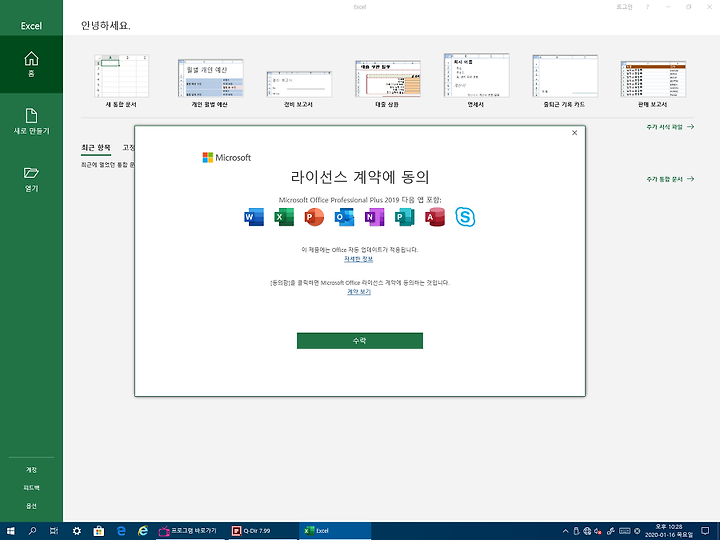This screenshot has height=540, width=720.
Task: Open Task View on the taskbar
Action: pos(54,531)
